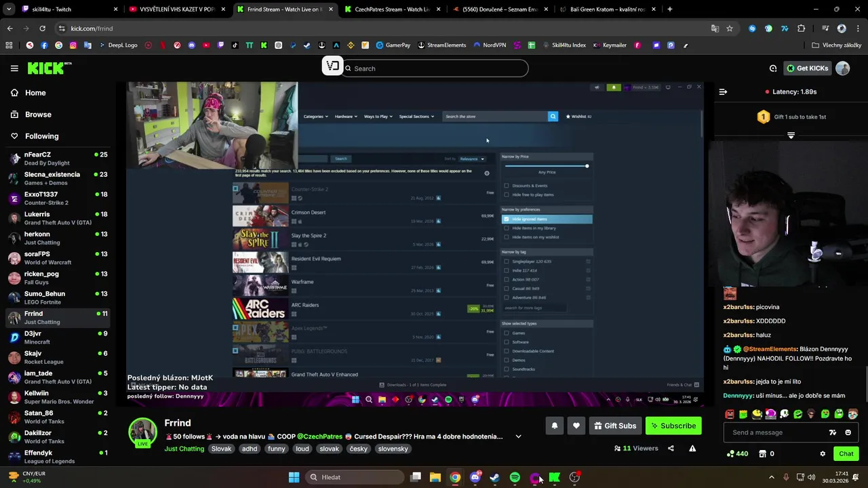Click the Gift Subs button
868x488 pixels.
pos(615,426)
